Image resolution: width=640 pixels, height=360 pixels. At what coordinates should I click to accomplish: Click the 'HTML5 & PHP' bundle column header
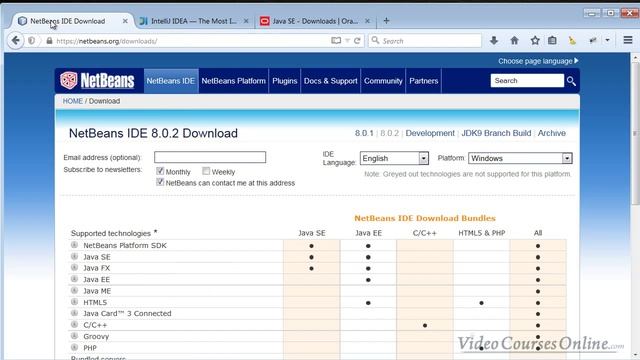pyautogui.click(x=482, y=233)
